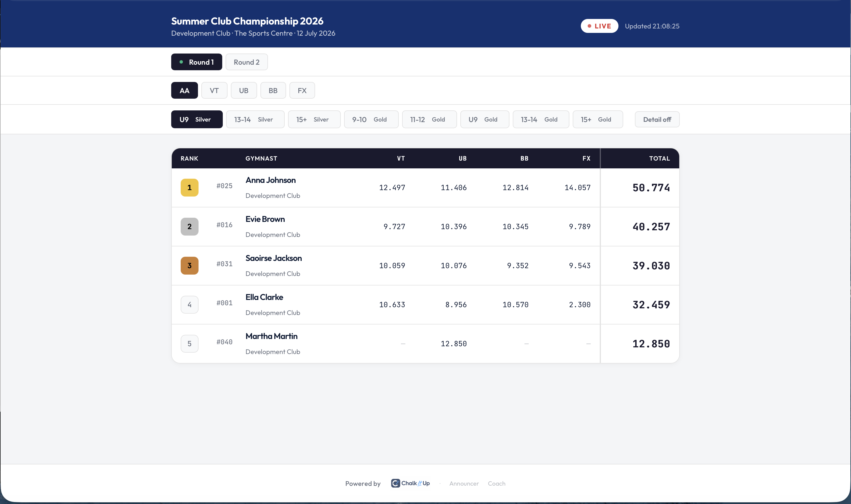Click Saoirse Jackson's BB score 9.352

518,266
